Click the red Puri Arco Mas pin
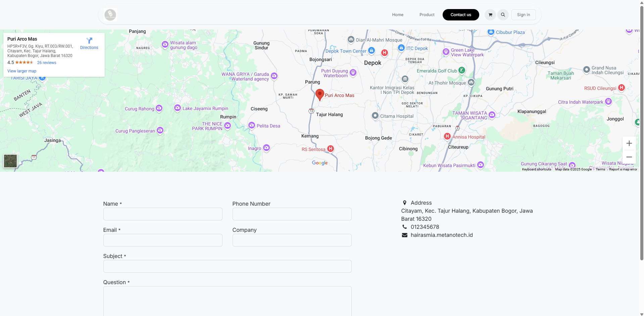Viewport: 644px width, 316px height. pos(320,95)
